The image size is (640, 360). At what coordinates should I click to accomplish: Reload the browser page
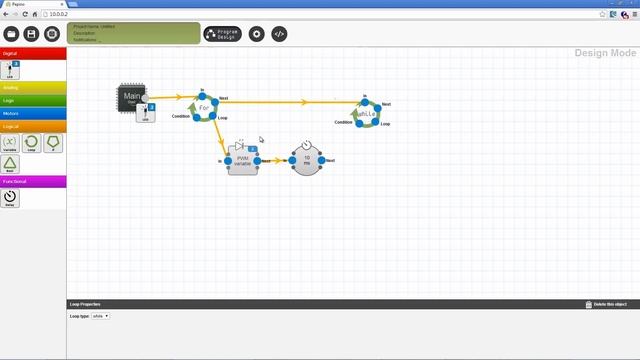tap(25, 14)
